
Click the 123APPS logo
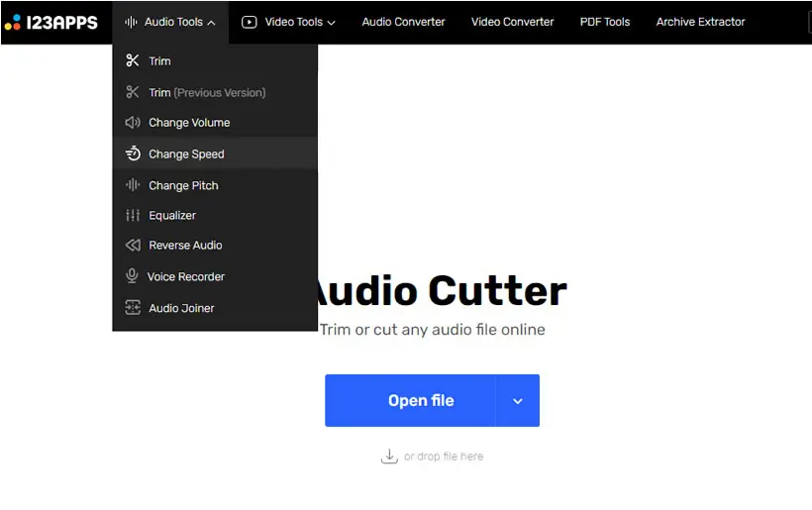tap(51, 22)
